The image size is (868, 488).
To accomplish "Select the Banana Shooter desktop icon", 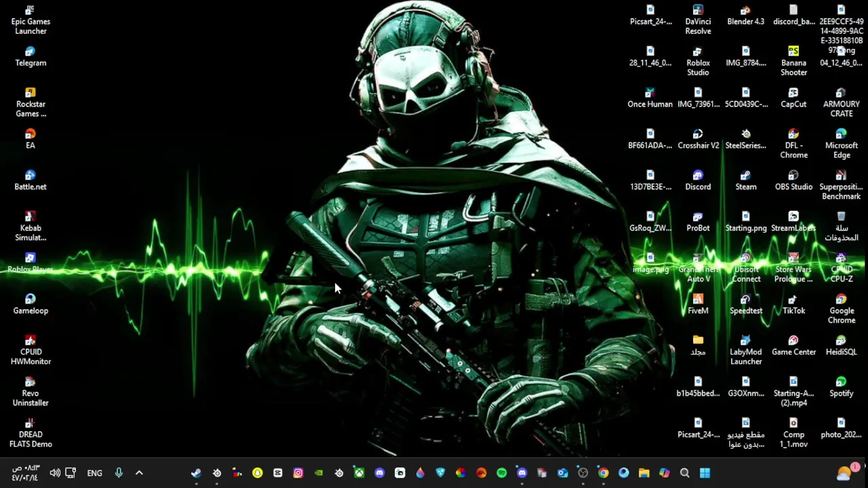I will point(793,62).
